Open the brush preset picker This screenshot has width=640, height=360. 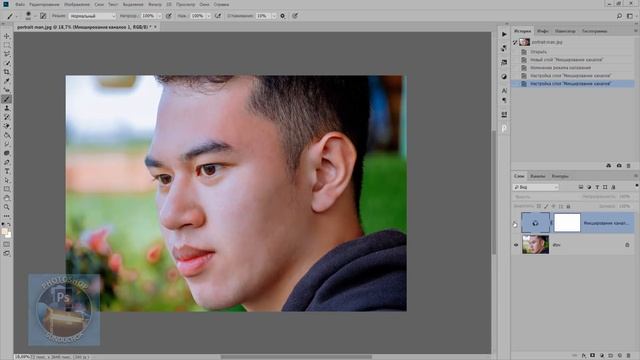pyautogui.click(x=29, y=16)
